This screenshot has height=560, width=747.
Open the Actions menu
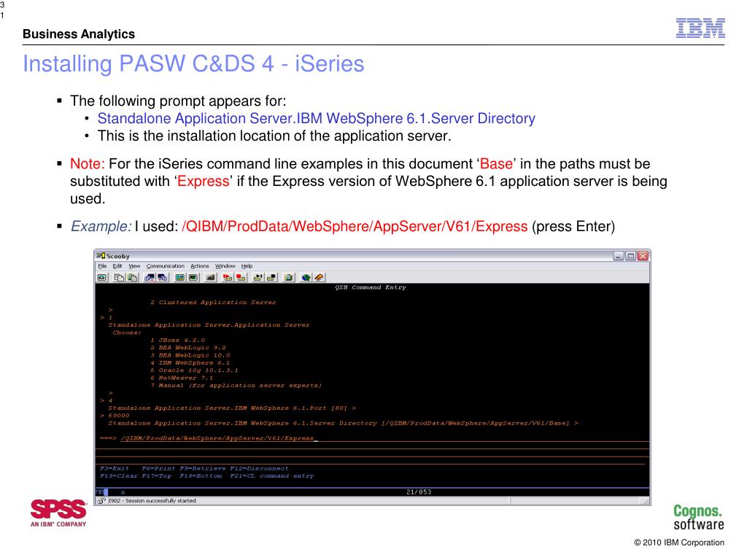[x=200, y=266]
